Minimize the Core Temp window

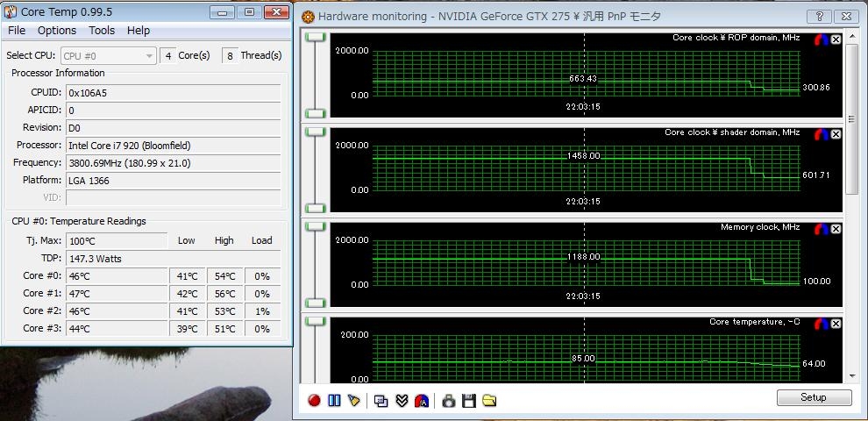pos(222,12)
